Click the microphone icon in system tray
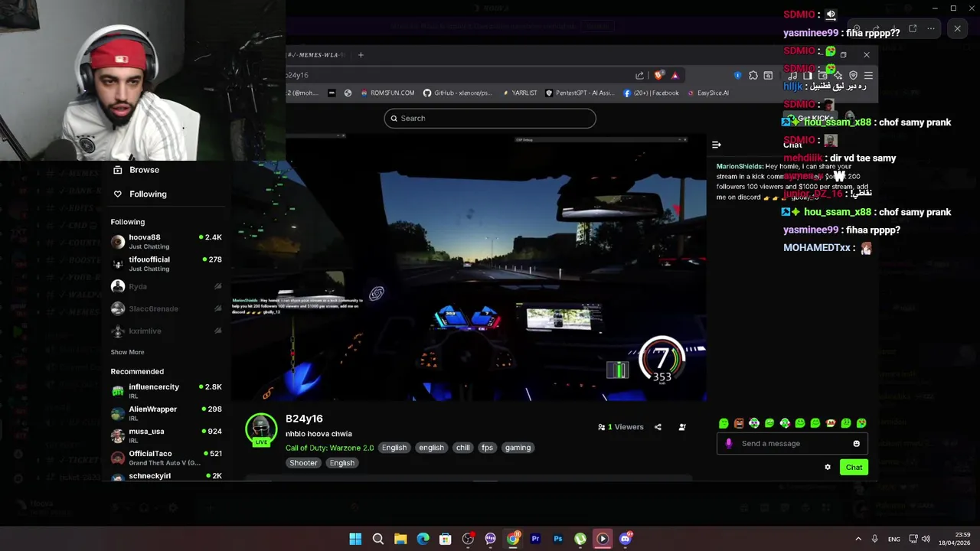This screenshot has width=980, height=551. [874, 539]
